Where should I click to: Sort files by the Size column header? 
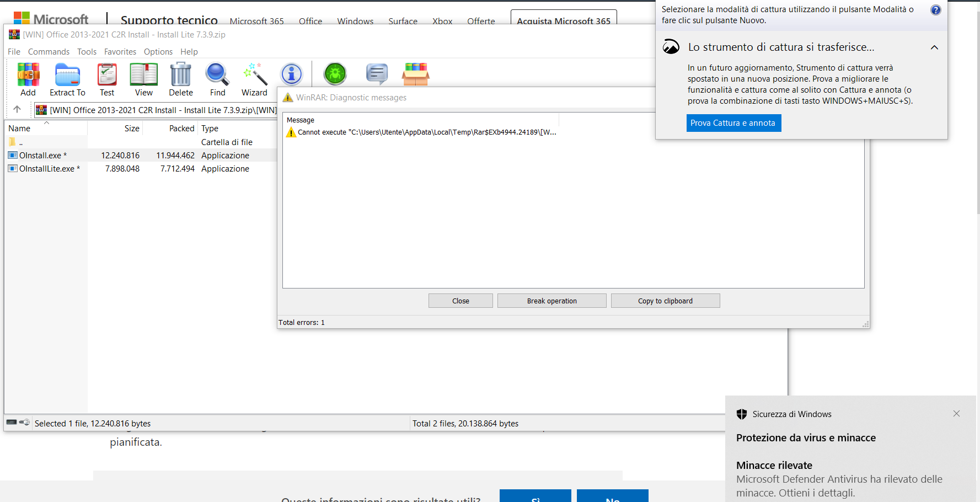coord(115,128)
